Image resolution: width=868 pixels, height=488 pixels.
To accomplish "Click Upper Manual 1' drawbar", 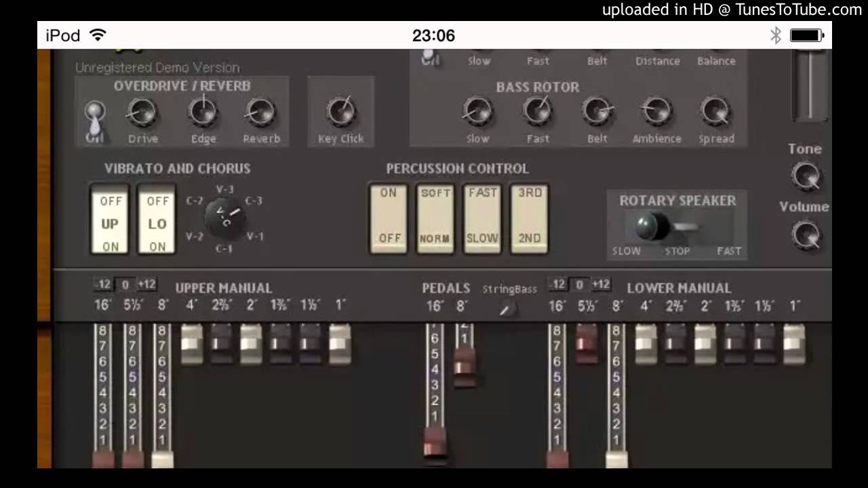I will coord(340,344).
